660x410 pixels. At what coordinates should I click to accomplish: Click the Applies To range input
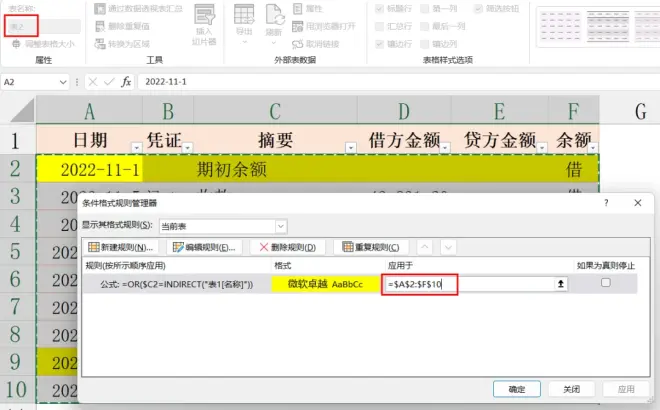click(469, 284)
